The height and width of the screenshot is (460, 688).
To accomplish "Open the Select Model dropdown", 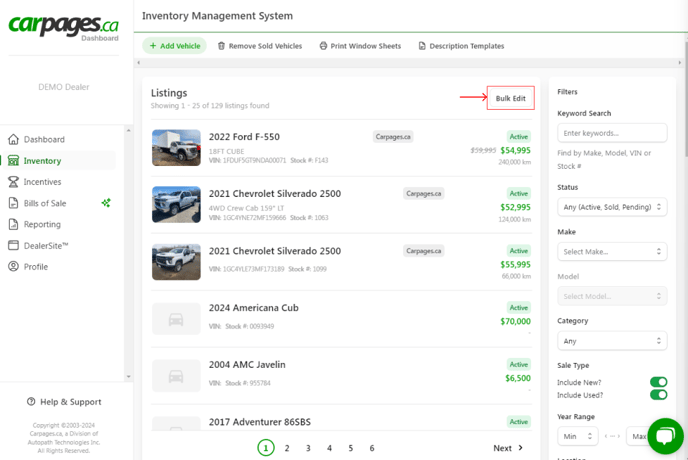I will click(x=612, y=296).
